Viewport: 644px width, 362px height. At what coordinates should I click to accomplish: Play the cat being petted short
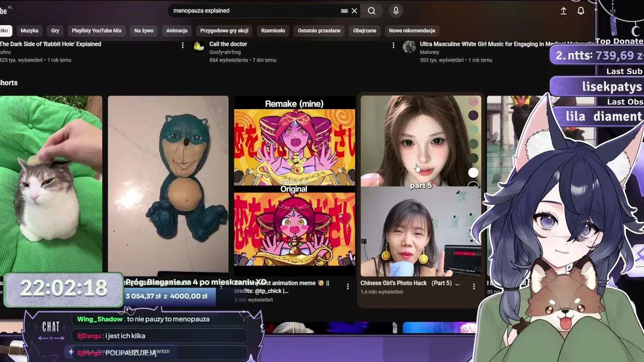51,184
